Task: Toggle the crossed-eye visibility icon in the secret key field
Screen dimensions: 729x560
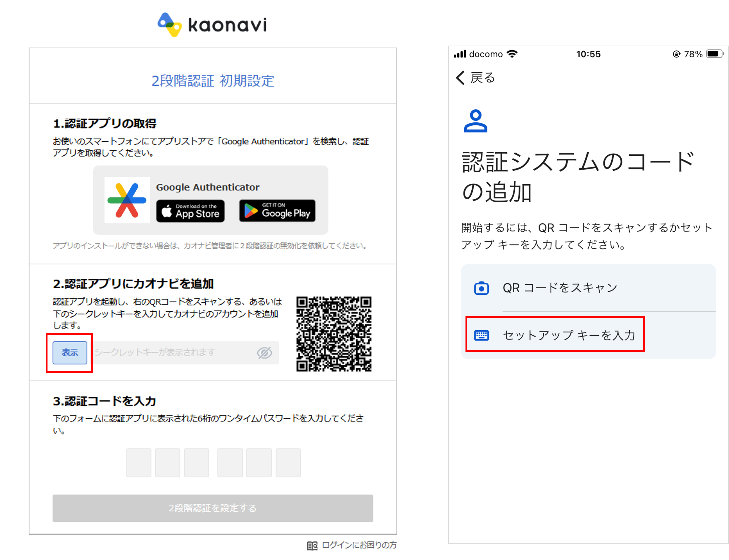Action: pos(265,352)
